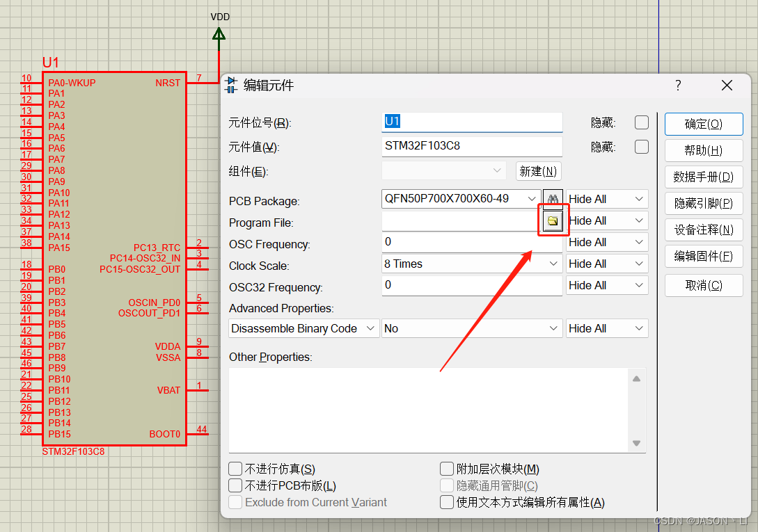The height and width of the screenshot is (532, 758).
Task: Click the PA0-WKUP pin label
Action: click(x=72, y=83)
